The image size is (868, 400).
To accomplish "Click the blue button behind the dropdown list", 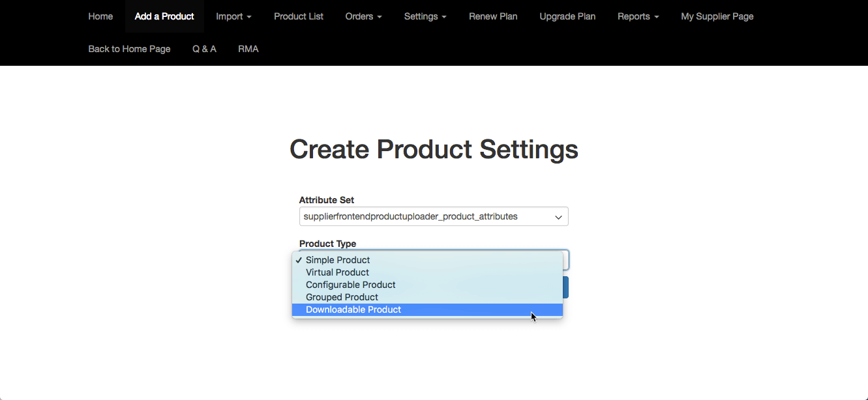I will click(565, 287).
